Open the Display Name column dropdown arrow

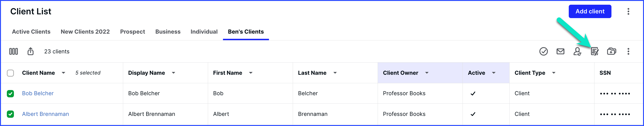point(173,73)
